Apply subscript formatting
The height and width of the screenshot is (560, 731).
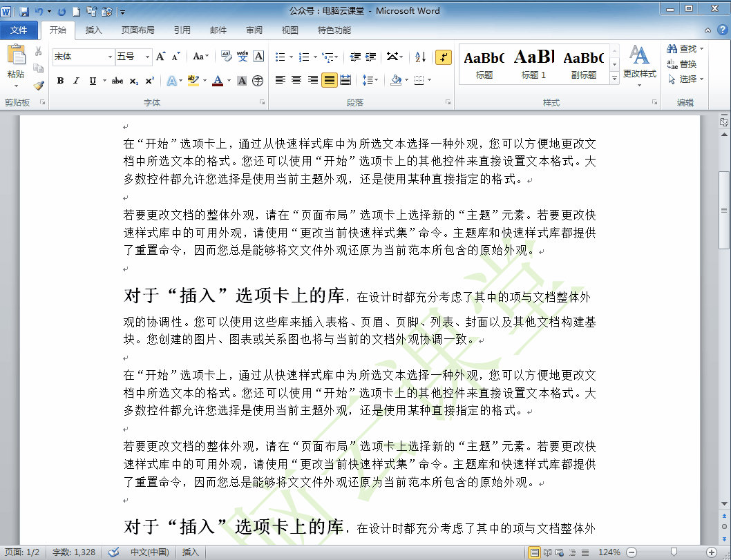[x=134, y=81]
